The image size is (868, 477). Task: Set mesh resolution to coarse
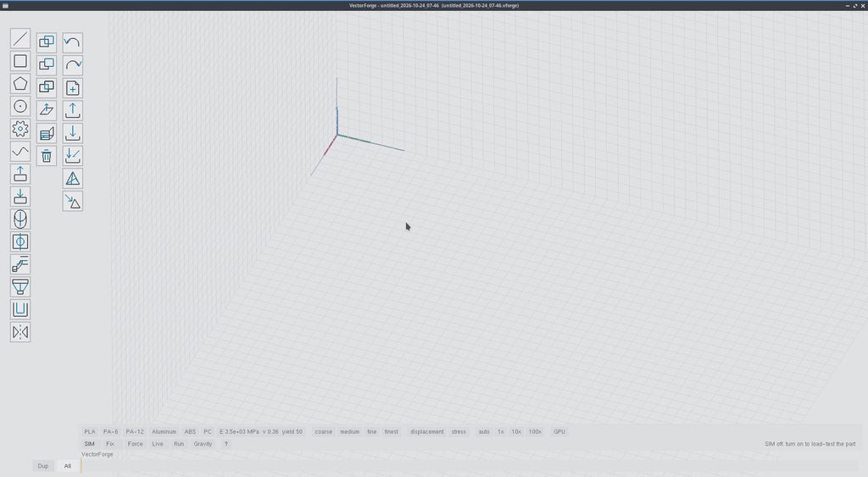pyautogui.click(x=323, y=431)
